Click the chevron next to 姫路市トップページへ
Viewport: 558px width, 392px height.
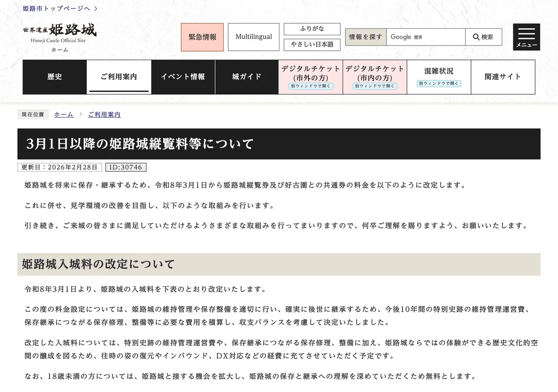point(95,8)
